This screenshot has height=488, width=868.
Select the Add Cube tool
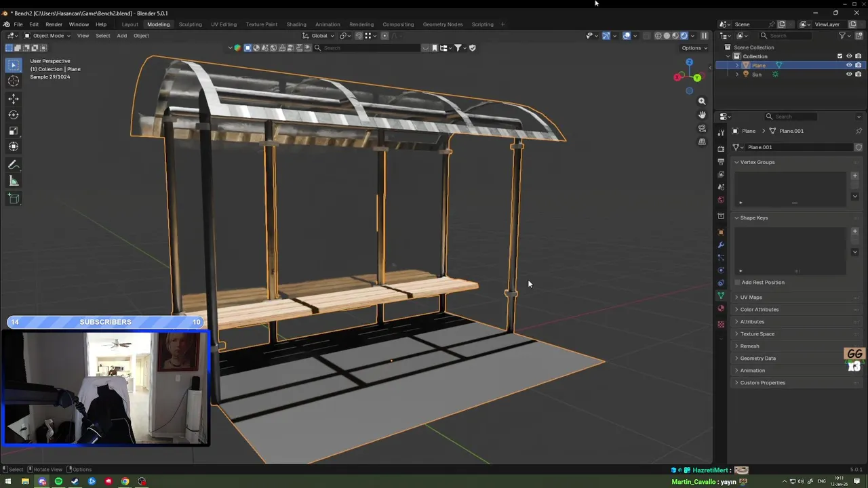14,199
